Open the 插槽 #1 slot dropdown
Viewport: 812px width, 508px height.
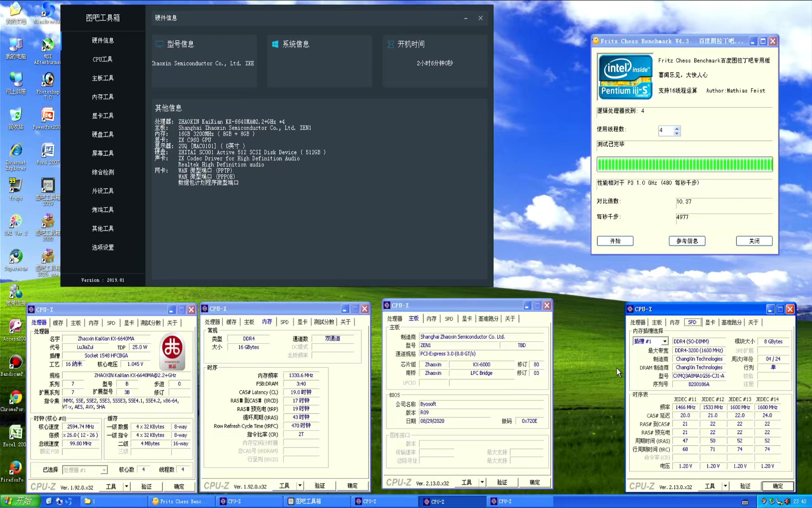665,341
